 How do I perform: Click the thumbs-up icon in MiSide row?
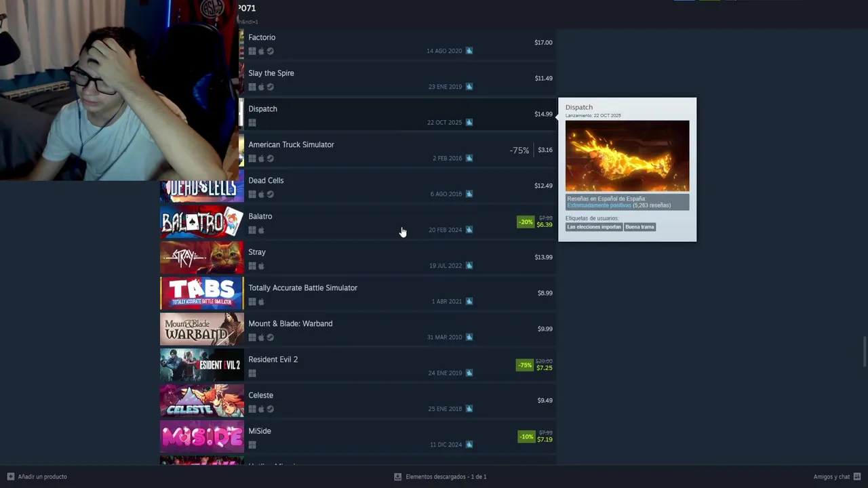(469, 445)
